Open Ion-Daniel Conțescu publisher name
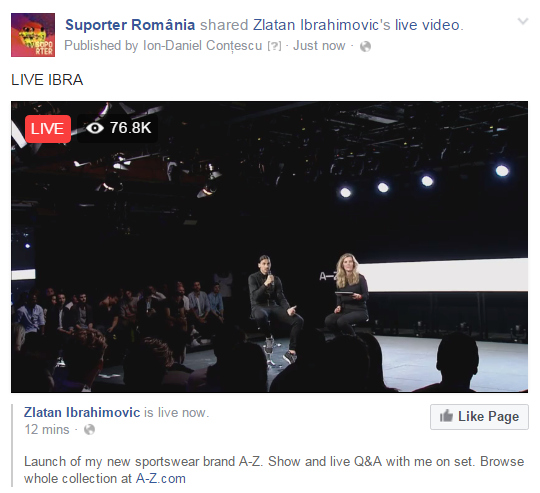The image size is (540, 493). [202, 46]
